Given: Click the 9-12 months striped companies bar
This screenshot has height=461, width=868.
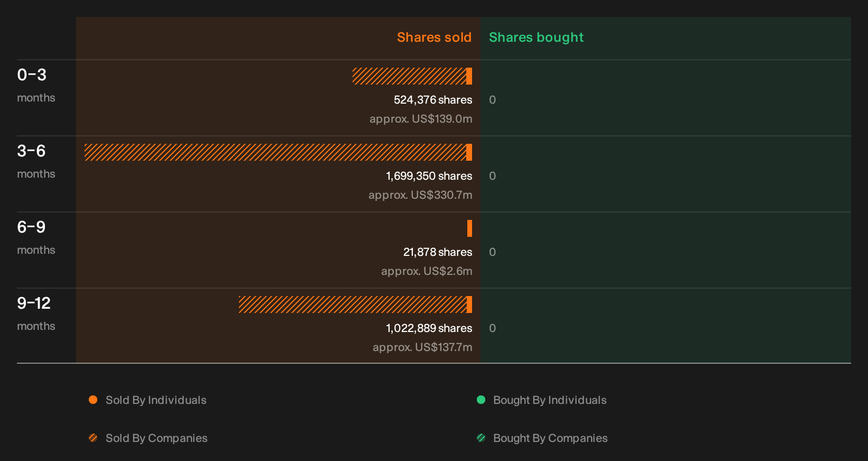Looking at the screenshot, I should (x=353, y=305).
